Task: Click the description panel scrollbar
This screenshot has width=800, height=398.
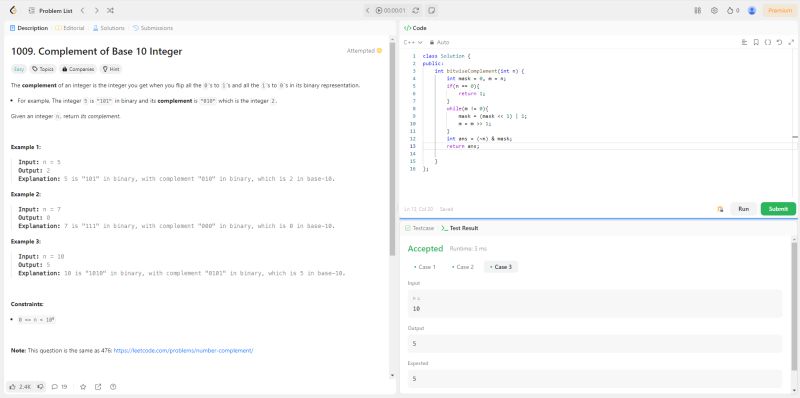Action: (392, 148)
